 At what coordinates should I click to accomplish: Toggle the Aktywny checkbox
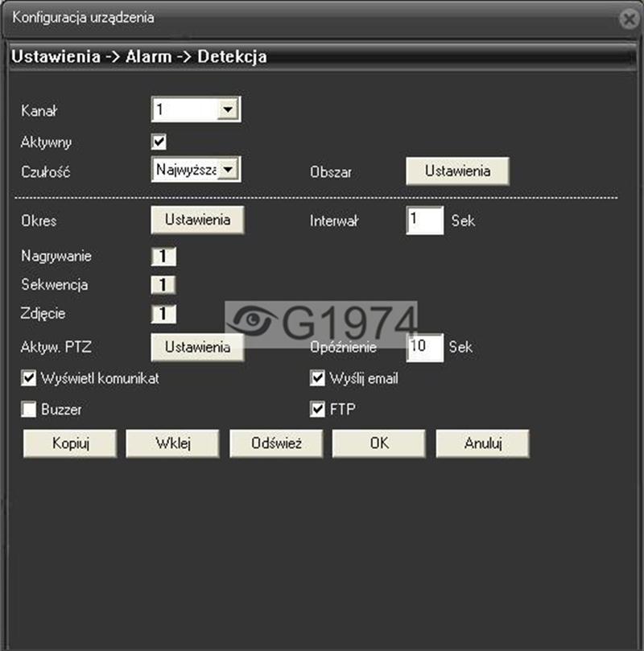(x=159, y=142)
